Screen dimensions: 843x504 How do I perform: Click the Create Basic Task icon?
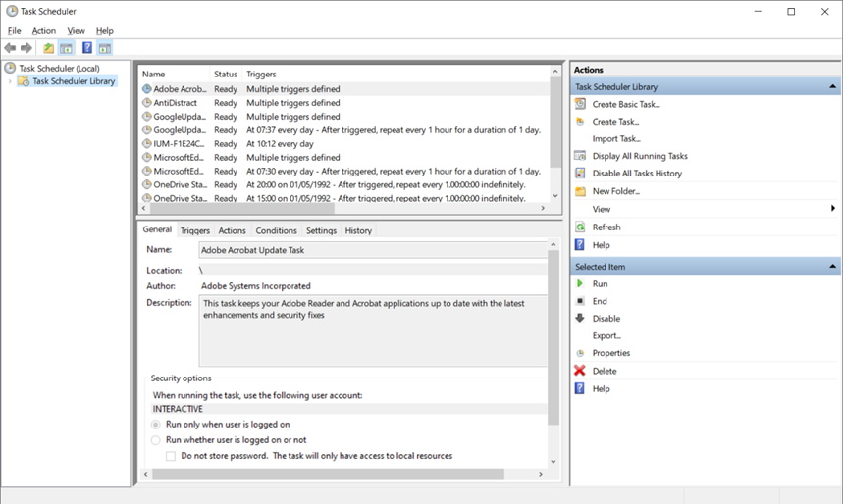click(x=580, y=104)
